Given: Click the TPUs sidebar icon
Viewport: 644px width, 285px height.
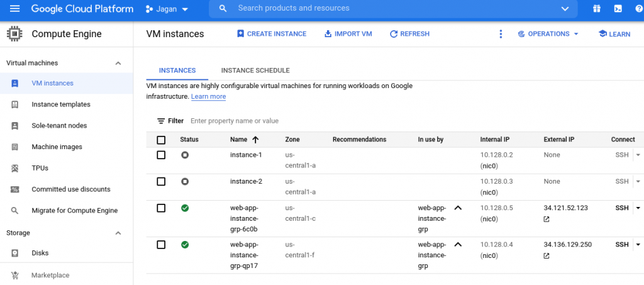Looking at the screenshot, I should point(15,168).
